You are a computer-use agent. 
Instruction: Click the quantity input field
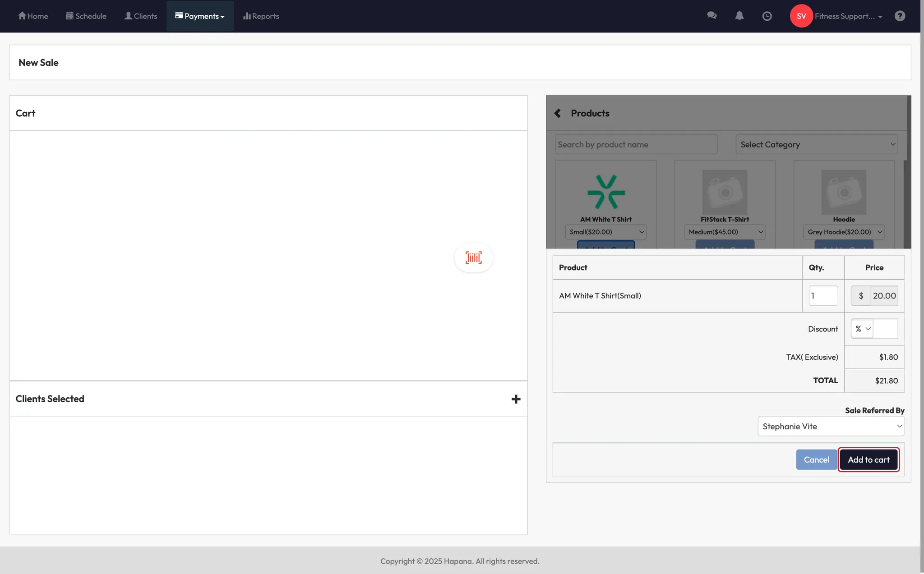coord(823,296)
